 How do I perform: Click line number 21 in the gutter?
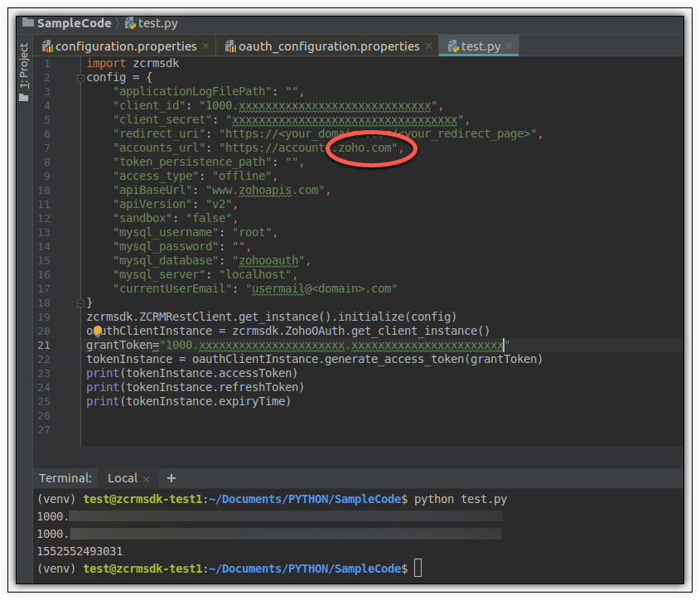tap(44, 346)
